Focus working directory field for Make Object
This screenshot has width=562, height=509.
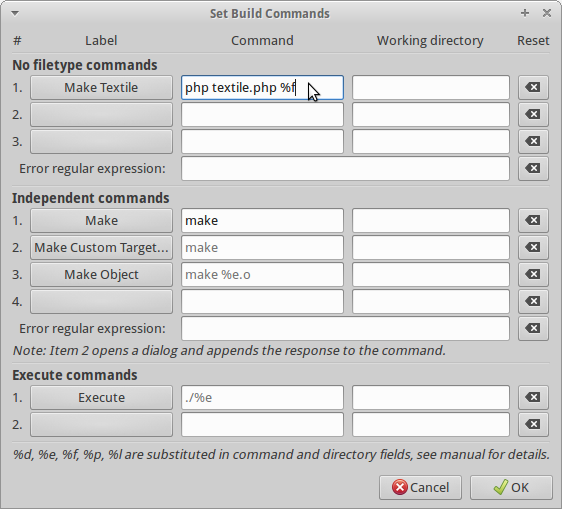point(431,274)
